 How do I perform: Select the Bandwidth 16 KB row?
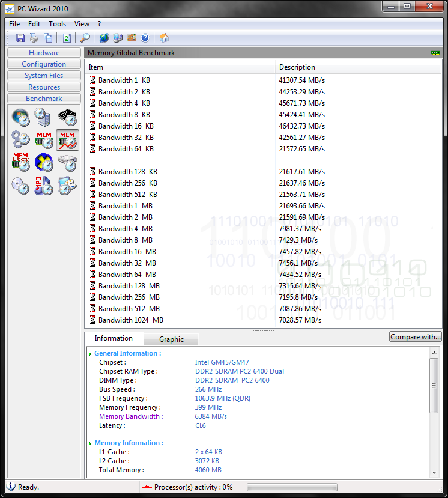tap(263, 126)
